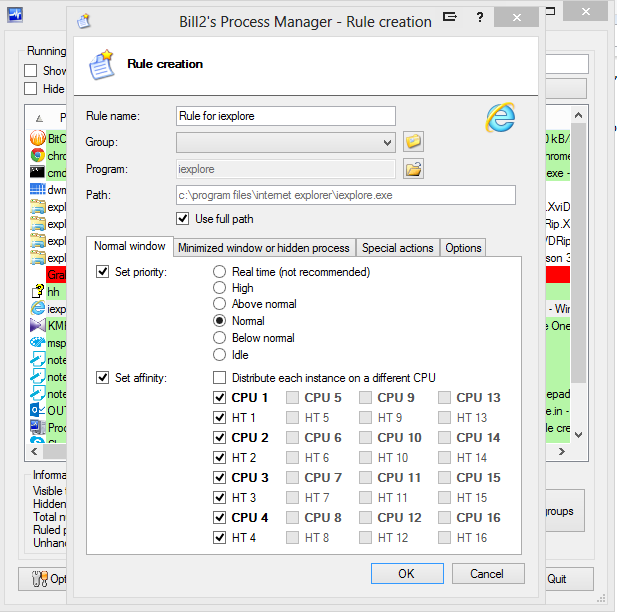Viewport: 617px width, 614px height.
Task: Browse for program with open-folder icon
Action: pos(413,169)
